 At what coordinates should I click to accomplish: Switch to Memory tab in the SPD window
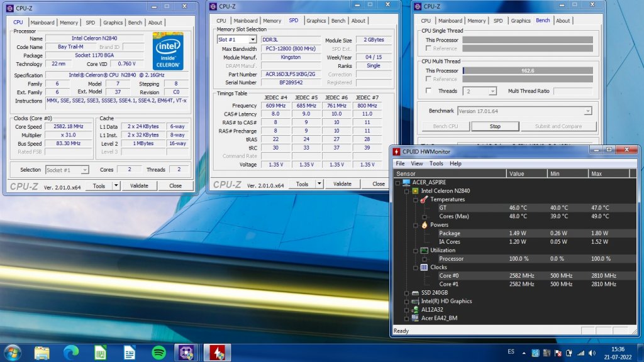(x=272, y=21)
